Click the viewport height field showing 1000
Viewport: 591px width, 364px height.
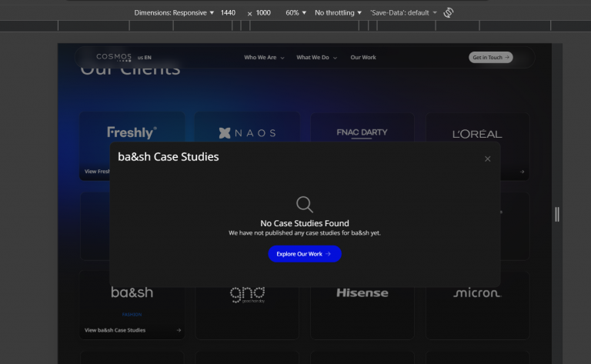tap(263, 13)
